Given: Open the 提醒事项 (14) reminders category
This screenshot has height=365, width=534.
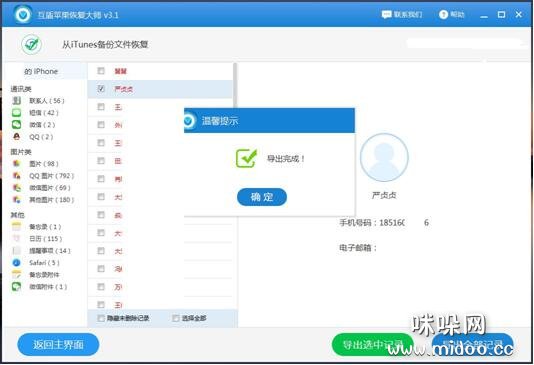Looking at the screenshot, I should pos(41,251).
